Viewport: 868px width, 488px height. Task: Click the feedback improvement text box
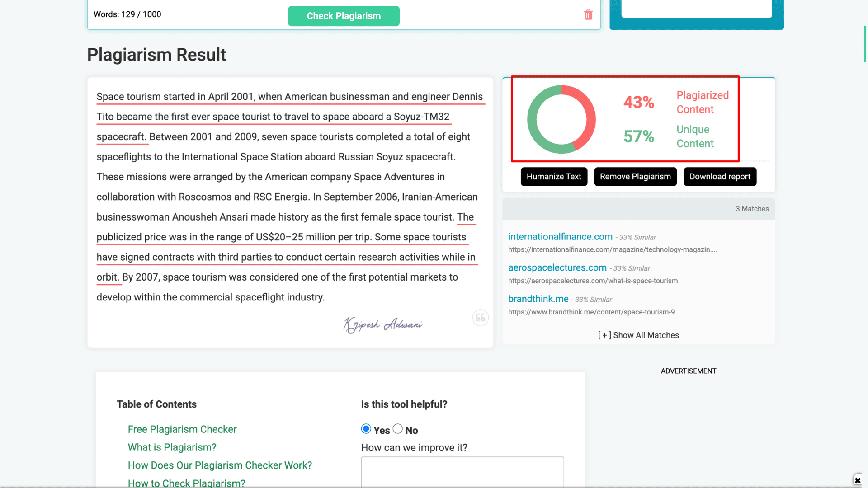462,472
